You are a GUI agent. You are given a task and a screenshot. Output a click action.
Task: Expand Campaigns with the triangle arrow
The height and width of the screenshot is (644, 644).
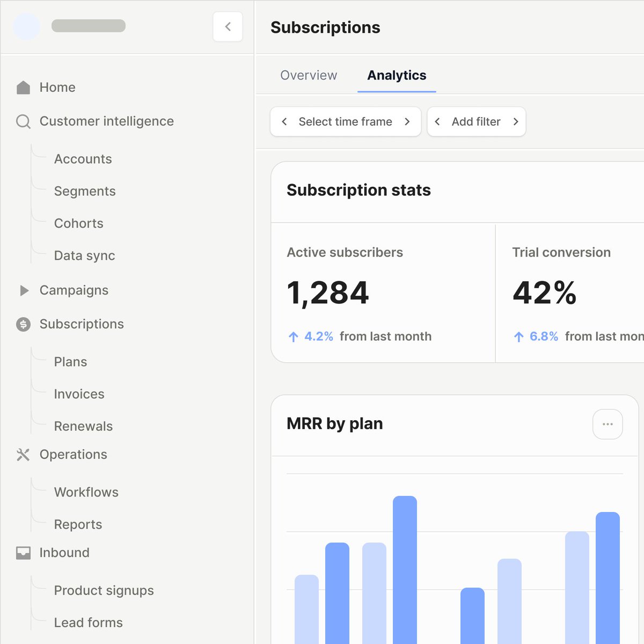[x=24, y=290]
